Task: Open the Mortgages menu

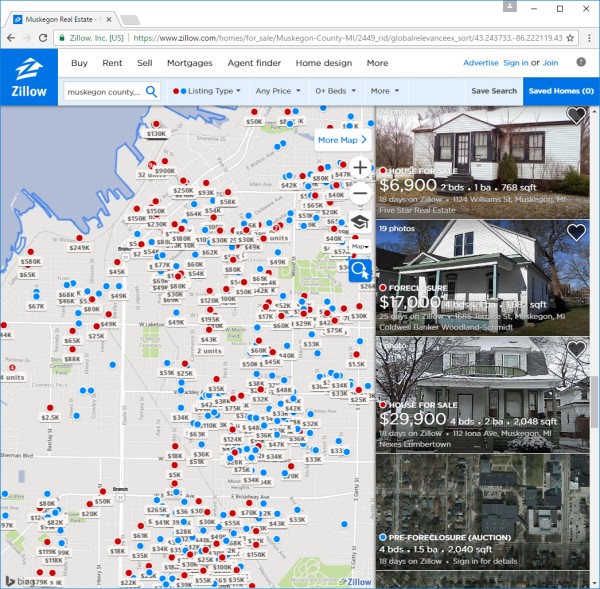Action: click(x=189, y=63)
